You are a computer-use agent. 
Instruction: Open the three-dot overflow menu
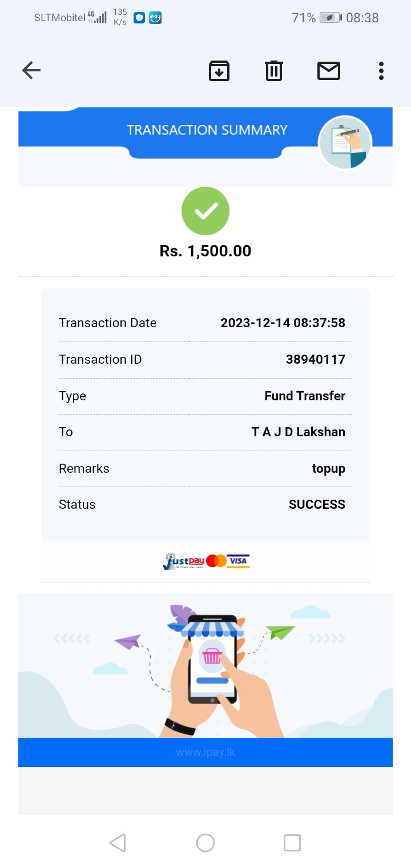[381, 71]
